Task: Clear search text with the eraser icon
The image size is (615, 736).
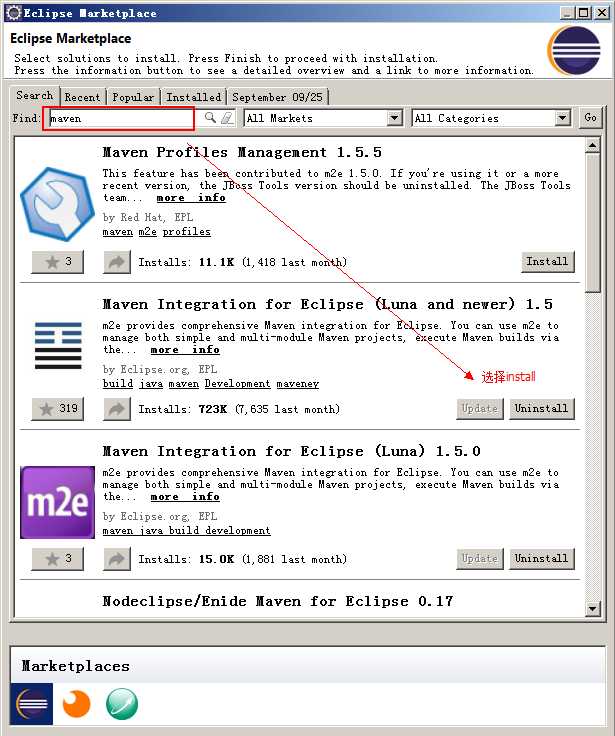Action: [227, 118]
